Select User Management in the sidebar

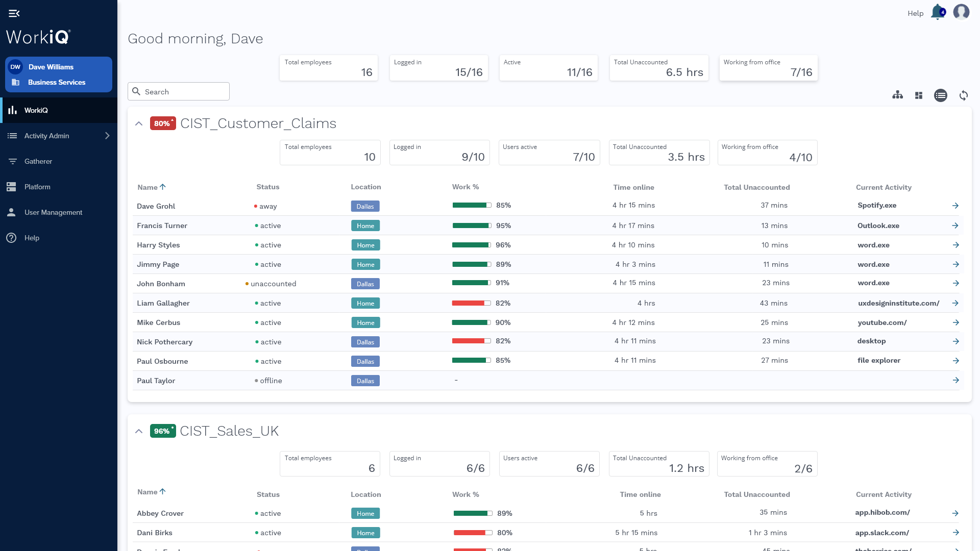coord(53,212)
